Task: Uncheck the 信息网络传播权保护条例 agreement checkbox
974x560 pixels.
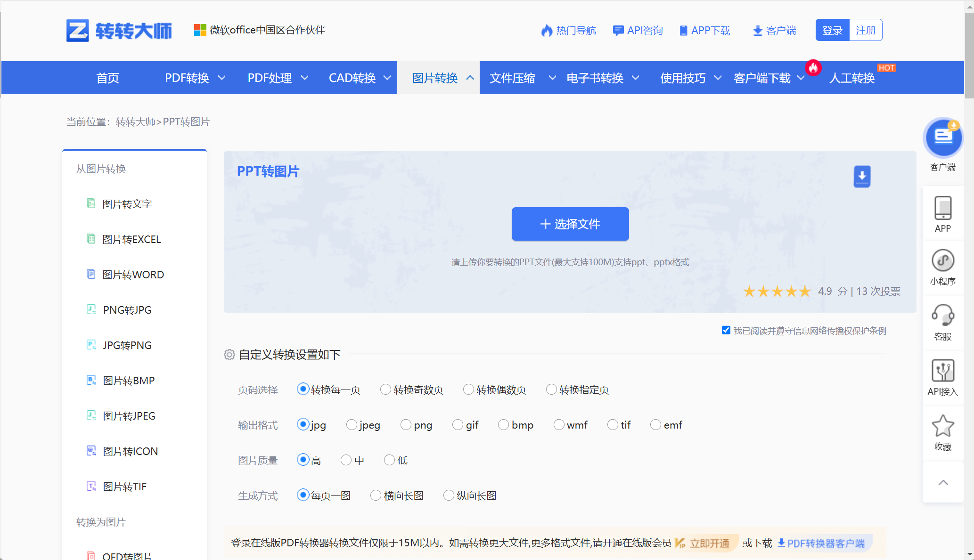Action: [726, 330]
